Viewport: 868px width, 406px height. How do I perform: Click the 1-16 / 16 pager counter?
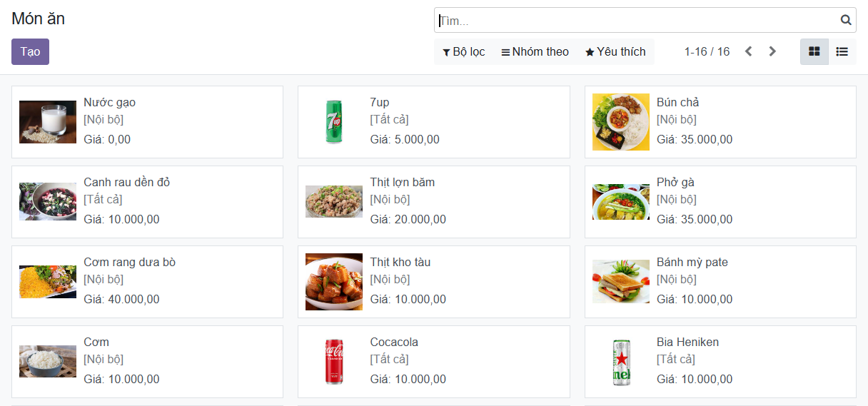(x=707, y=51)
